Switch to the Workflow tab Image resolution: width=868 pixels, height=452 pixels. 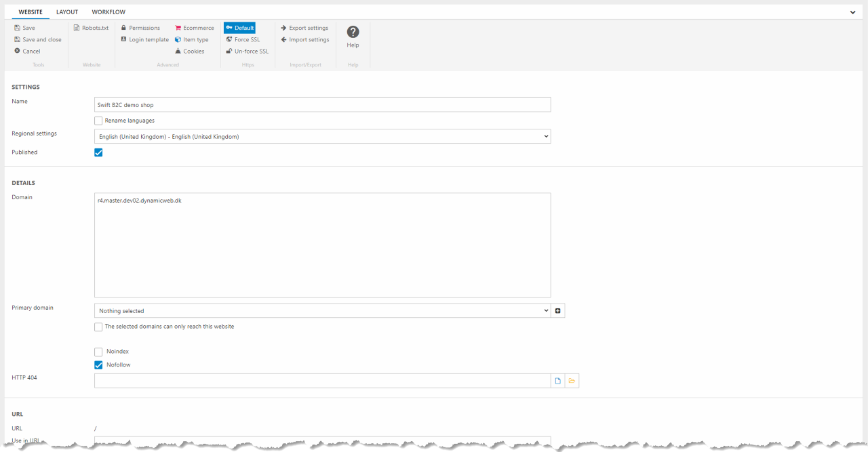click(108, 12)
